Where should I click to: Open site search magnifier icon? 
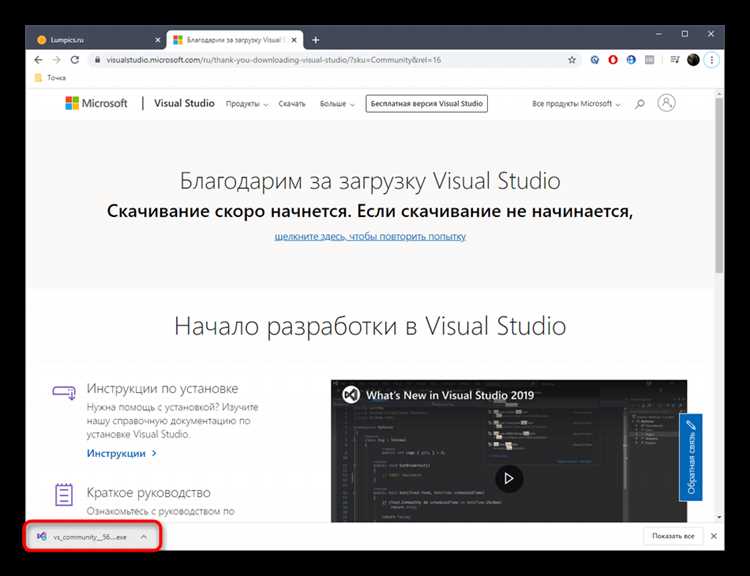pyautogui.click(x=640, y=104)
